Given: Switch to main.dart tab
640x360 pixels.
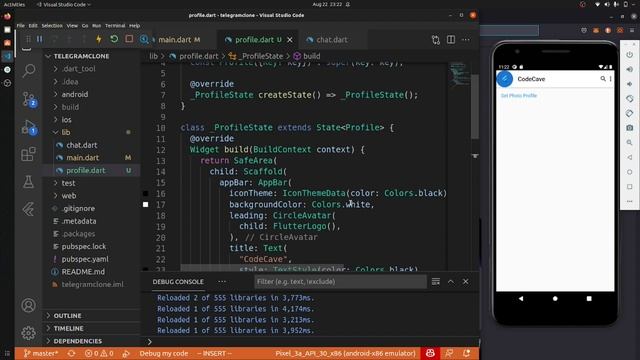Looking at the screenshot, I should (x=175, y=40).
